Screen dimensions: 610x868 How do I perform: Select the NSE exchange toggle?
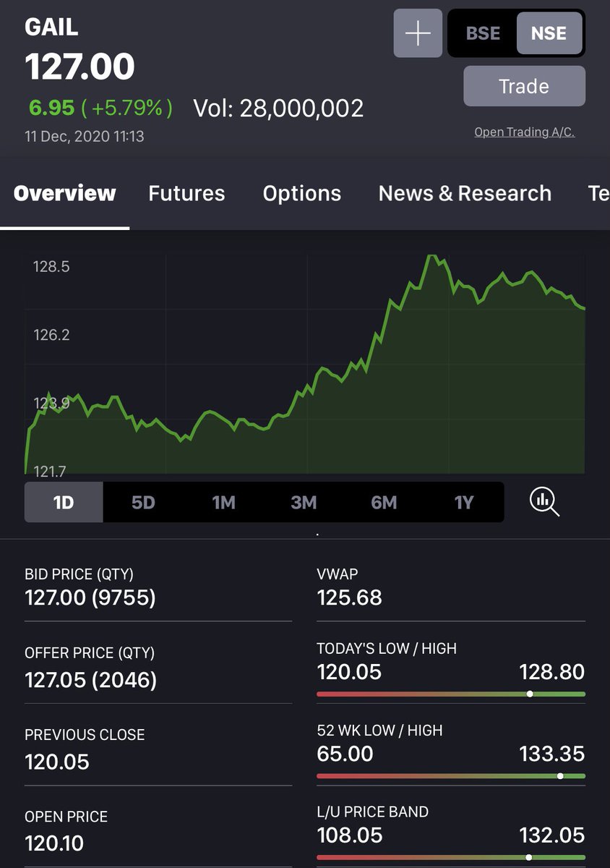pos(549,33)
